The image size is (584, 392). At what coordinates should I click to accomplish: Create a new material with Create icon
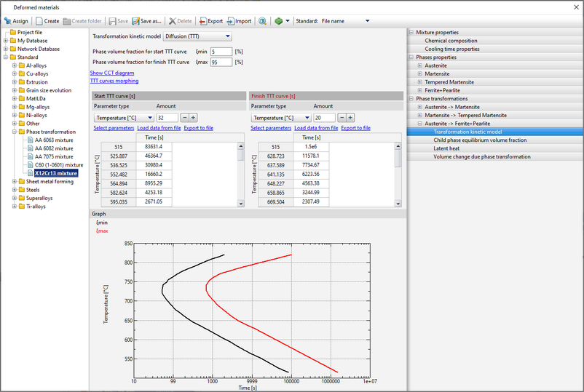pos(38,21)
